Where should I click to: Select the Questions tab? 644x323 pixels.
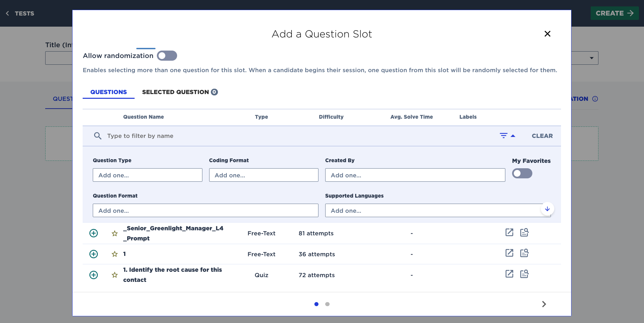point(108,92)
